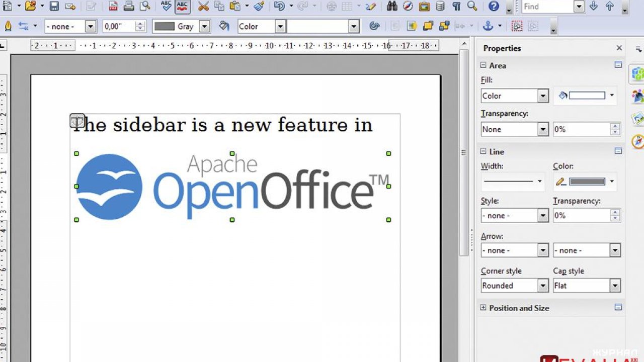Open sidebar line Width selector
Image resolution: width=644 pixels, height=362 pixels.
513,182
